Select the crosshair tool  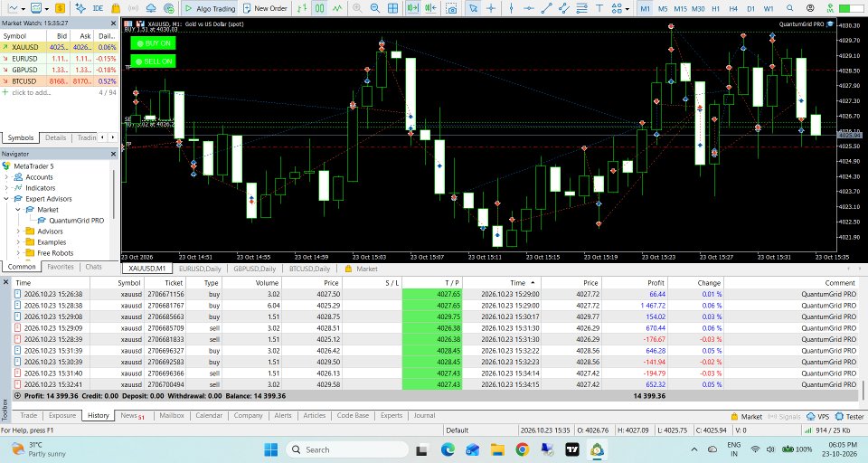pyautogui.click(x=491, y=8)
